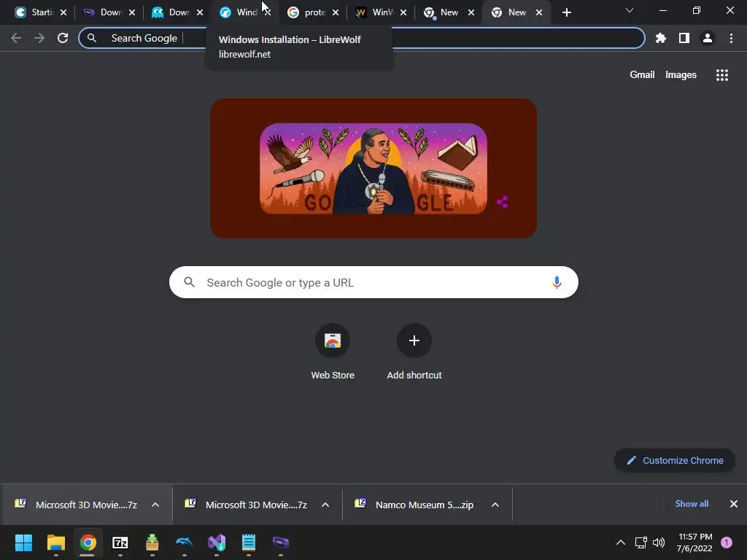Viewport: 747px width, 560px height.
Task: Switch to the first Down tab
Action: point(103,12)
